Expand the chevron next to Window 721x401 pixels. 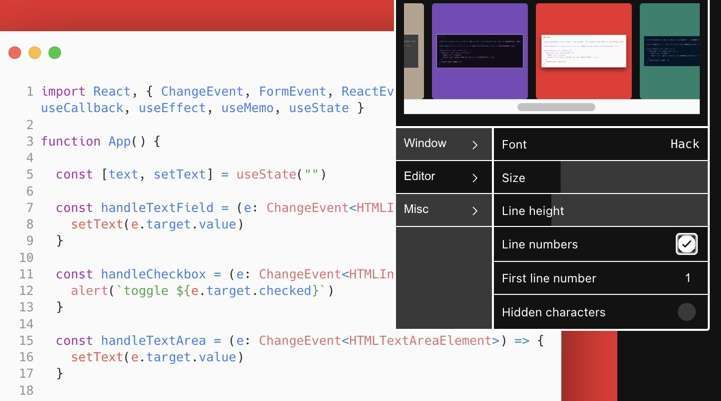tap(475, 144)
